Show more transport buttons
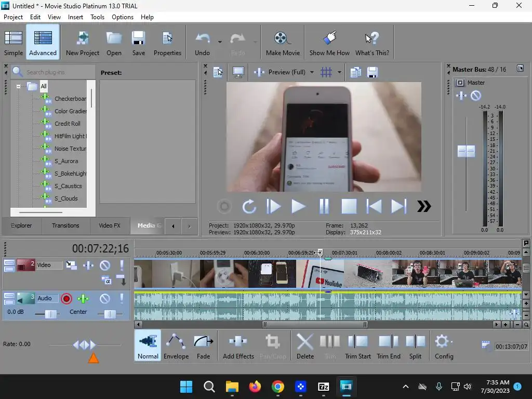532x399 pixels. coord(424,206)
